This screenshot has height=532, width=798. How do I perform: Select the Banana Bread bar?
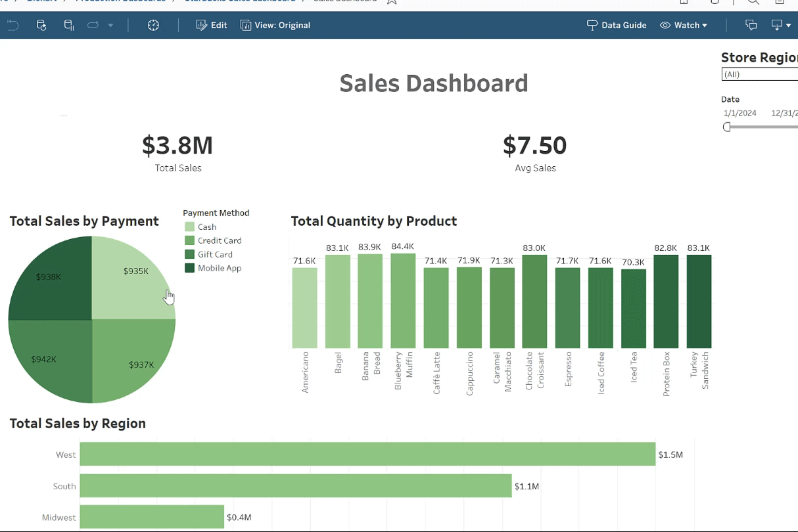tap(370, 301)
